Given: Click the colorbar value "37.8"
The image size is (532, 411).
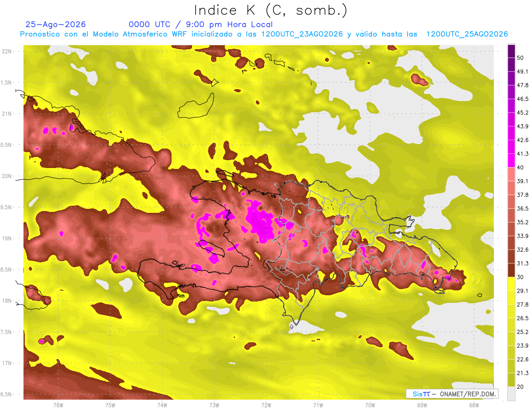Looking at the screenshot, I should pos(523,195).
